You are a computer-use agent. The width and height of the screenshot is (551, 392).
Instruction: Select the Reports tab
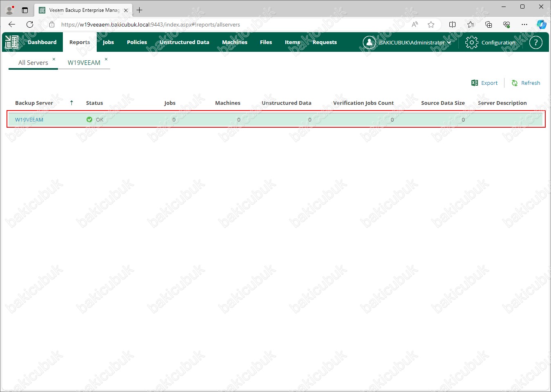tap(80, 42)
